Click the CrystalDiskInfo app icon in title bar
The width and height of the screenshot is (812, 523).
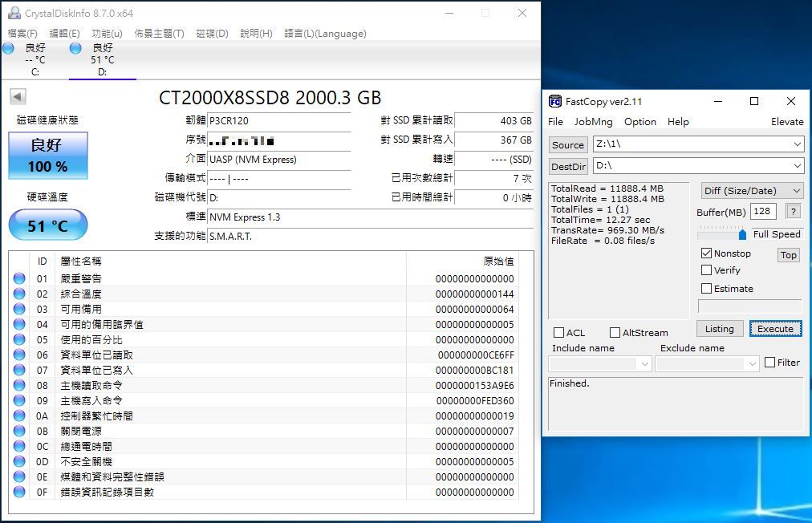[14, 13]
